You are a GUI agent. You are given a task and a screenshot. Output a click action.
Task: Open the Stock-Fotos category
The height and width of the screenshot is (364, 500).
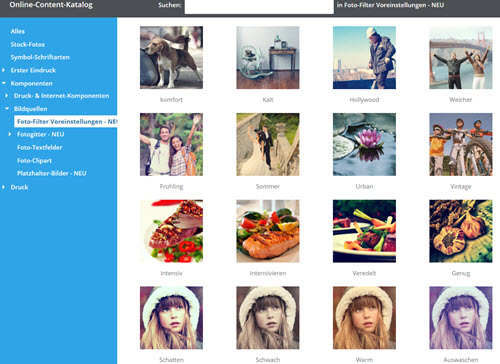click(27, 44)
